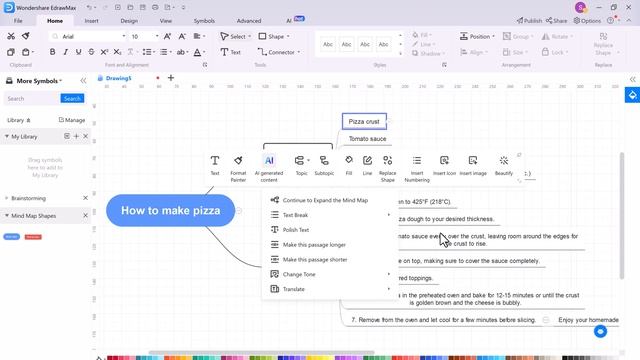This screenshot has width=640, height=360.
Task: Click Insert Icon in floating toolbar
Action: click(444, 165)
